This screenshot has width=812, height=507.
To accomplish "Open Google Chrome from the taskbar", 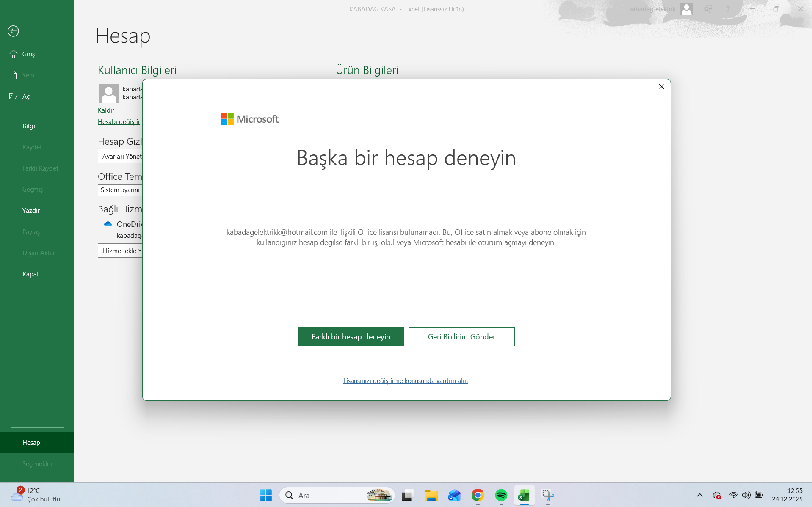I will point(478,495).
